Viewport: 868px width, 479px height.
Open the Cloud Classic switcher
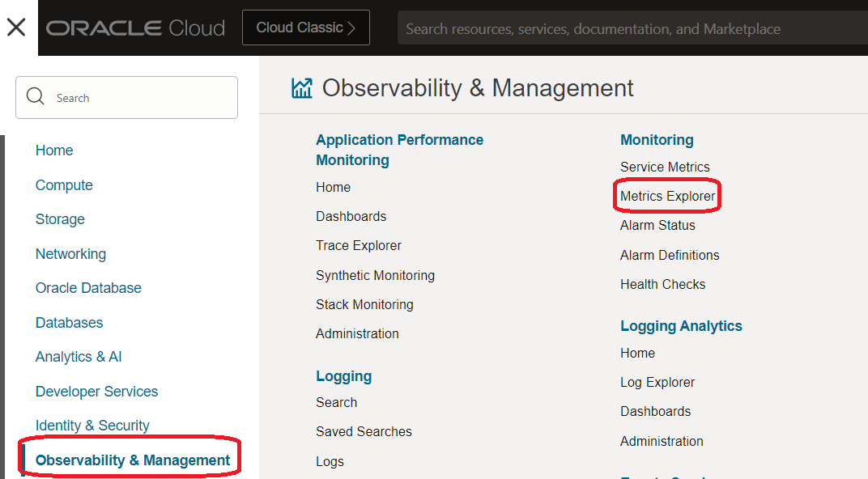pyautogui.click(x=305, y=28)
